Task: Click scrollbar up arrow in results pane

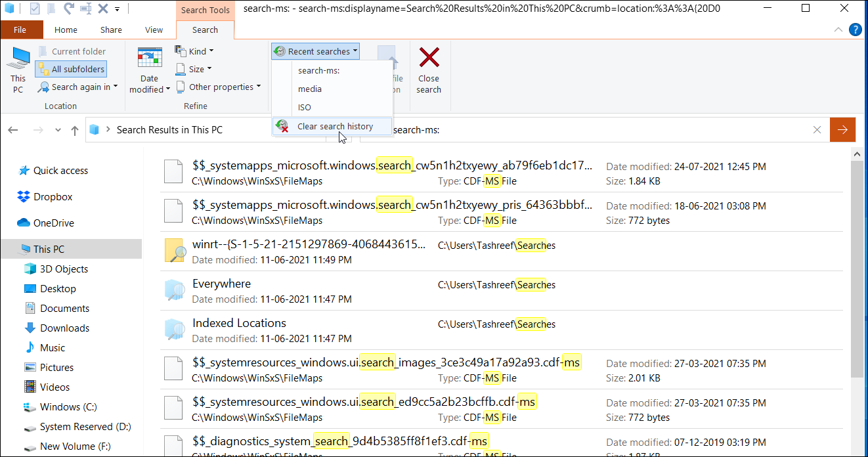Action: [x=857, y=153]
